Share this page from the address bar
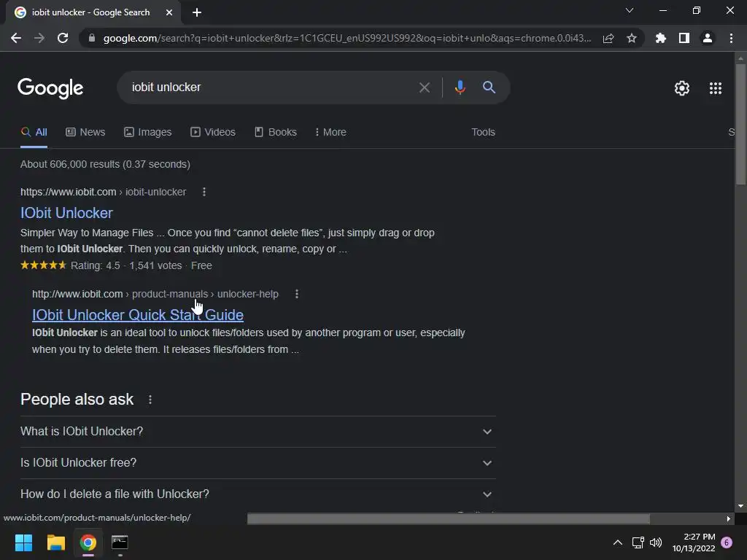The image size is (747, 560). pos(608,38)
